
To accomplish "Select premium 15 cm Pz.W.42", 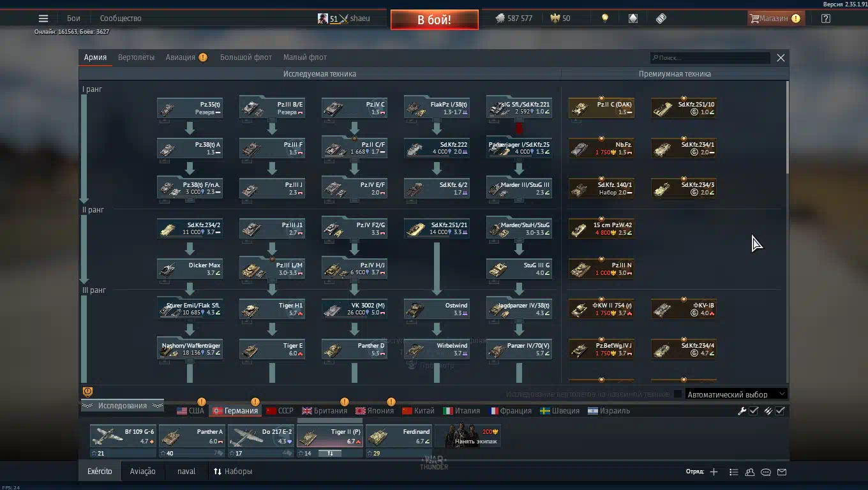I will 601,229.
